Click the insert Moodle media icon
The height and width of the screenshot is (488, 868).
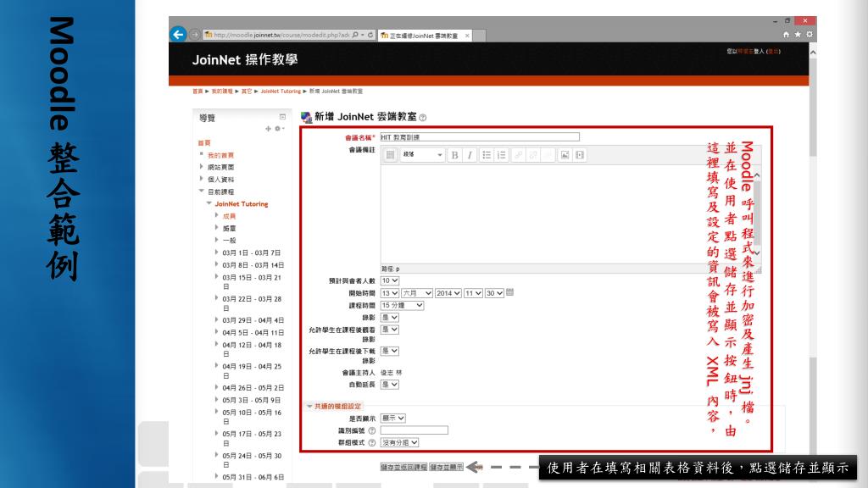(x=580, y=155)
